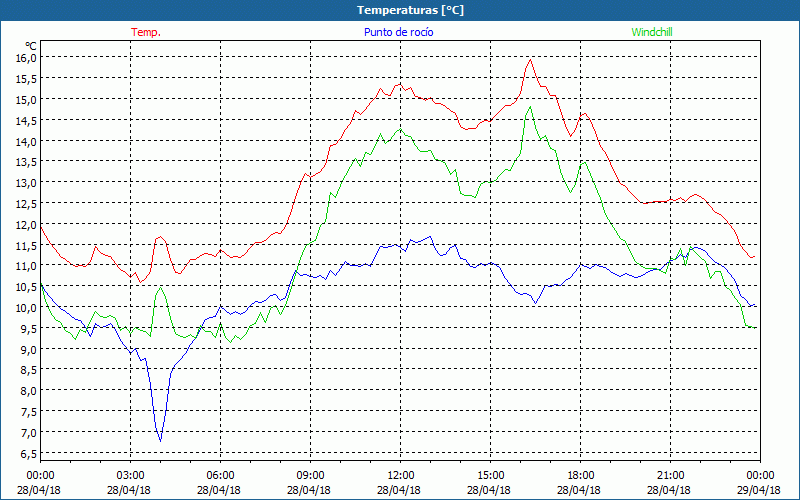Click the '9,5' value on the temperature axis

click(x=29, y=329)
